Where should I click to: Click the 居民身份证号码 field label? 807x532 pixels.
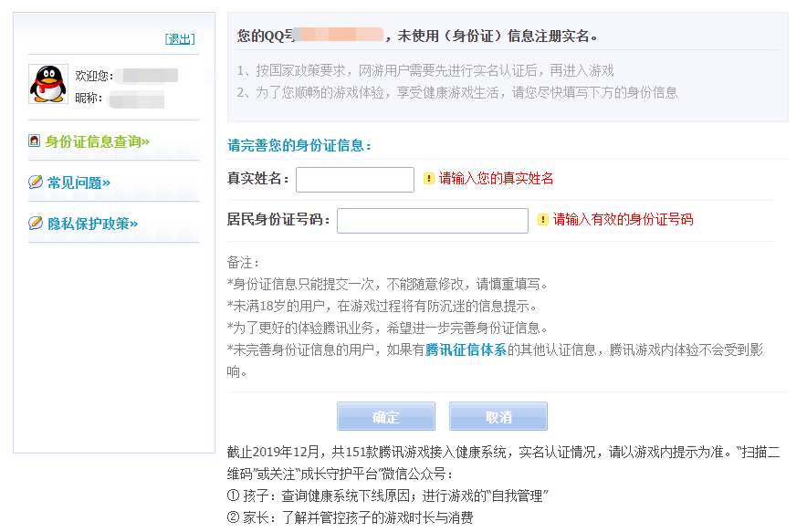[278, 220]
